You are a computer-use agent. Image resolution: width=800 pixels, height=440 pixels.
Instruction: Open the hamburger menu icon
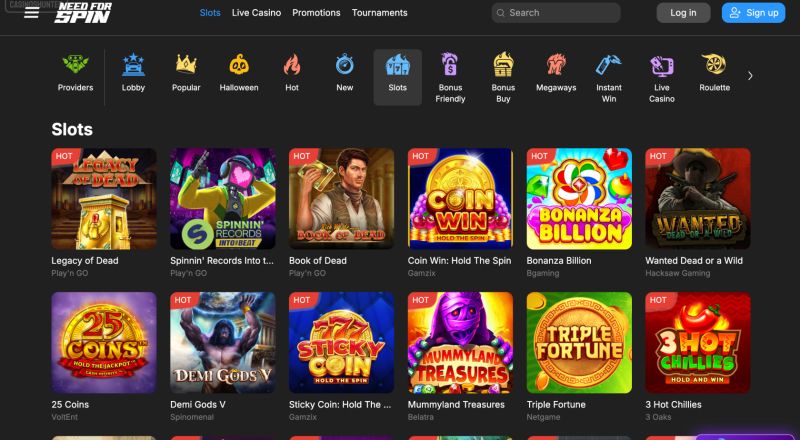[32, 13]
